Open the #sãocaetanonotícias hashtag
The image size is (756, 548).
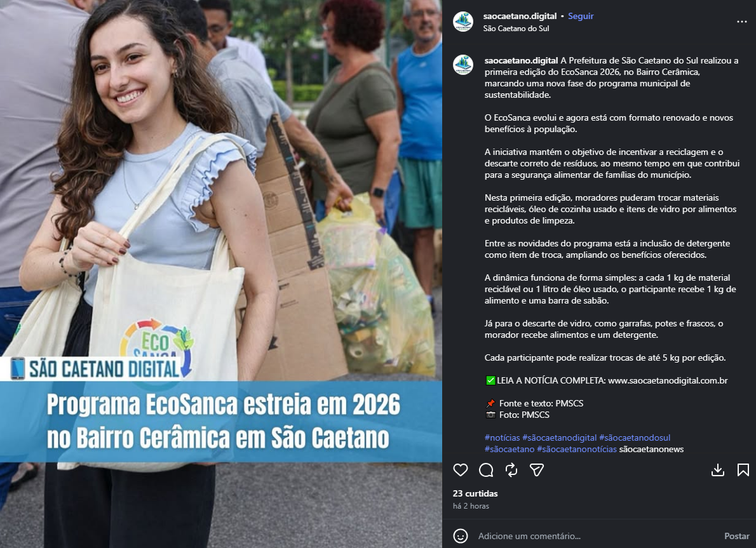577,449
